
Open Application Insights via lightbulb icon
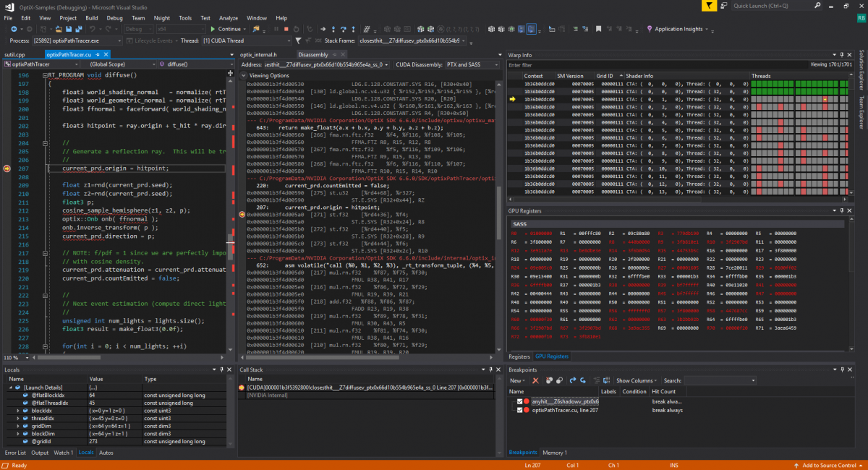[649, 30]
